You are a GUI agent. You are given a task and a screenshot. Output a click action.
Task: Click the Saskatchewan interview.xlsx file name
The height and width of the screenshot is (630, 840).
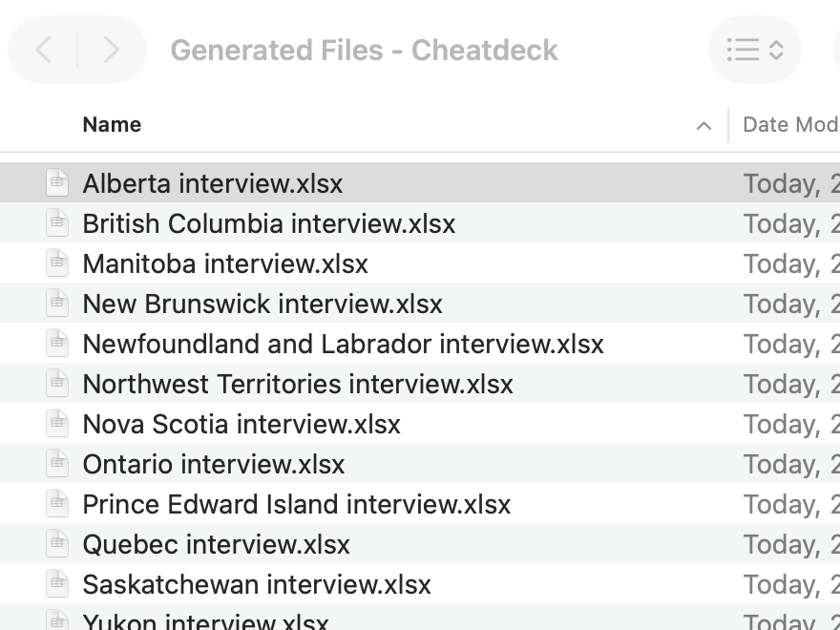[x=257, y=584]
